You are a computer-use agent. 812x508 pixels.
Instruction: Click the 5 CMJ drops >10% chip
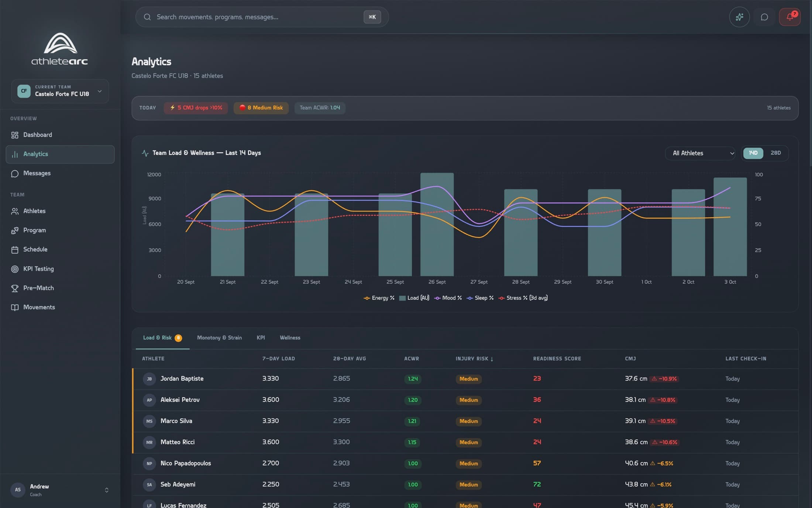click(196, 108)
